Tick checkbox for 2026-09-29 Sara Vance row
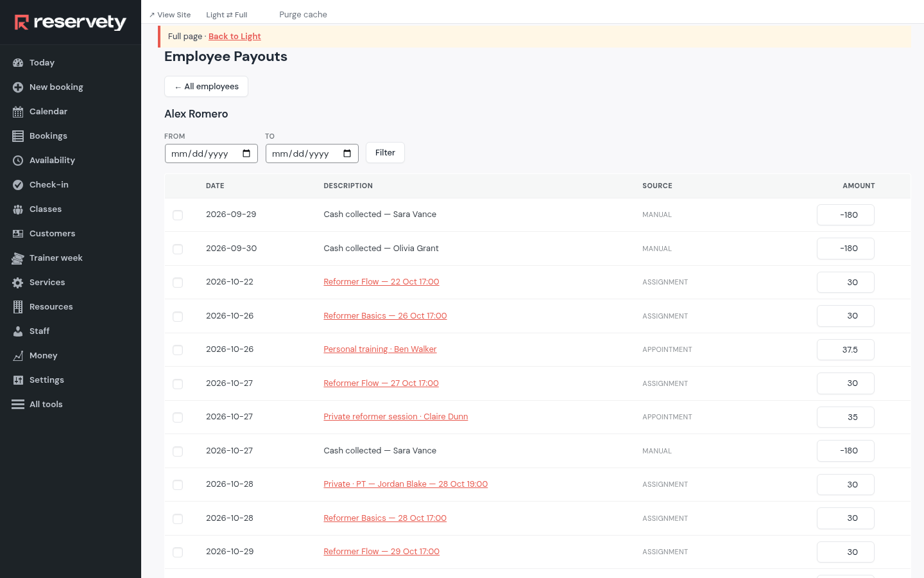 178,215
